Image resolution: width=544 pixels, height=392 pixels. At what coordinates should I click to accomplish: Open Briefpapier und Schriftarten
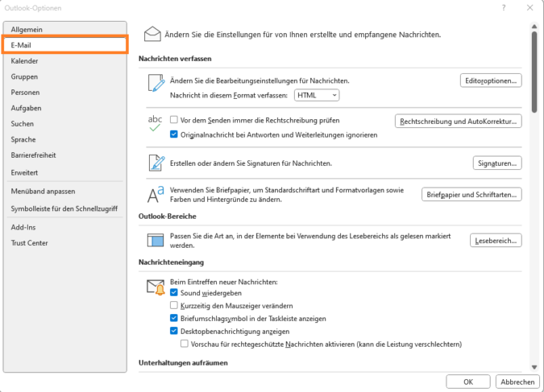471,195
